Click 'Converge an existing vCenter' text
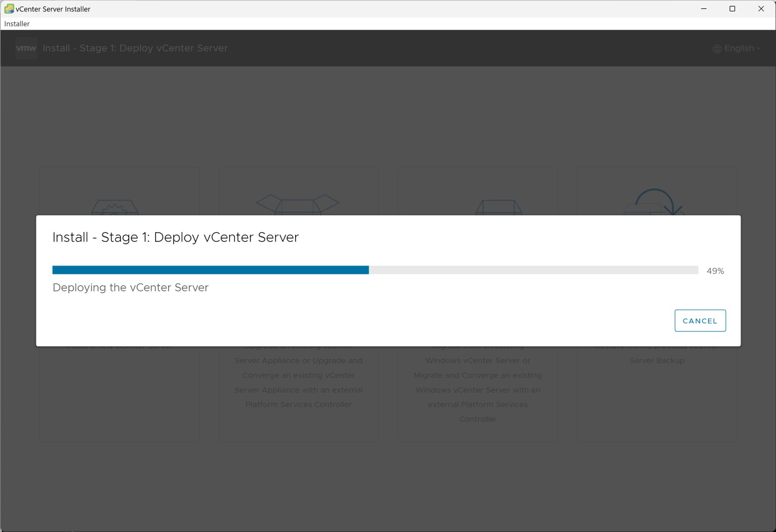This screenshot has width=776, height=532. click(299, 375)
